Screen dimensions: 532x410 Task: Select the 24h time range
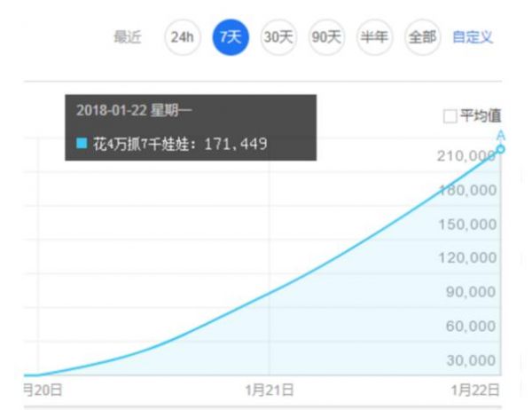182,37
